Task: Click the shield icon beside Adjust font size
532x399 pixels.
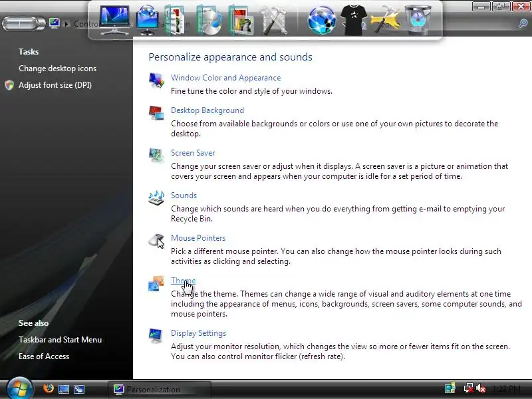Action: pyautogui.click(x=9, y=85)
